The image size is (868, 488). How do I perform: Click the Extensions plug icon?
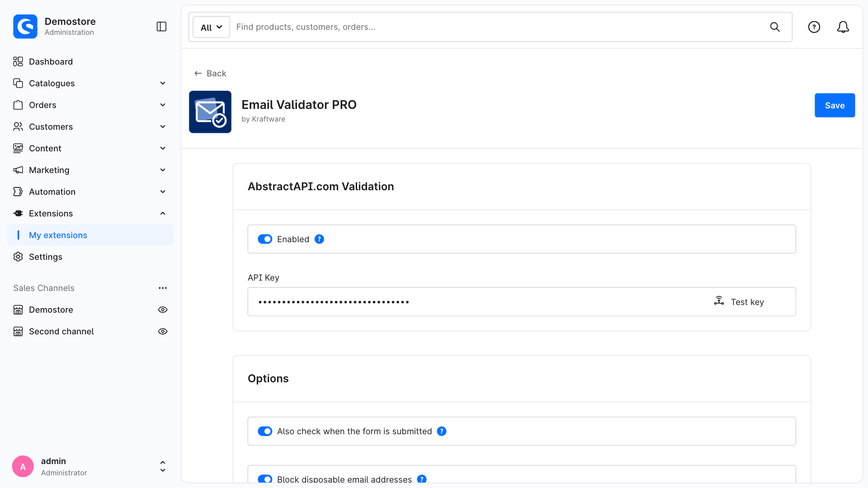pyautogui.click(x=18, y=213)
